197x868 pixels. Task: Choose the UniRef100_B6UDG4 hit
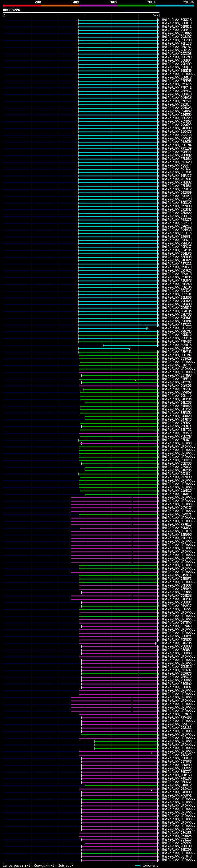177,61
